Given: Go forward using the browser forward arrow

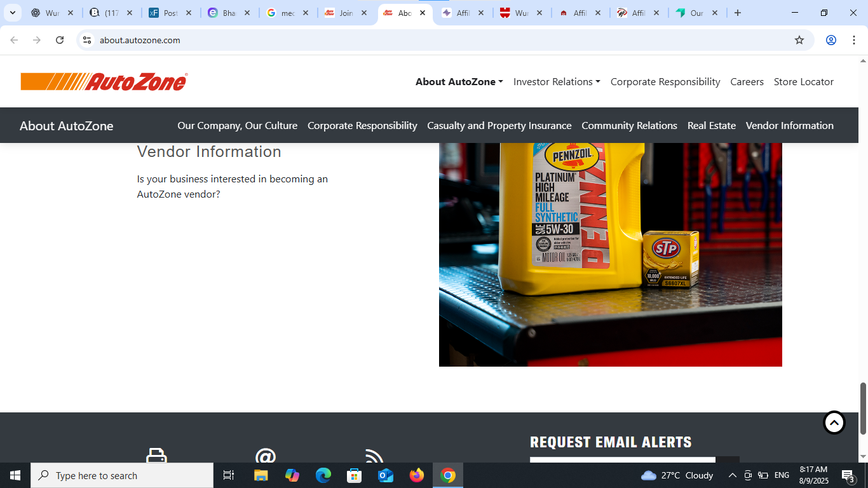Looking at the screenshot, I should 37,40.
